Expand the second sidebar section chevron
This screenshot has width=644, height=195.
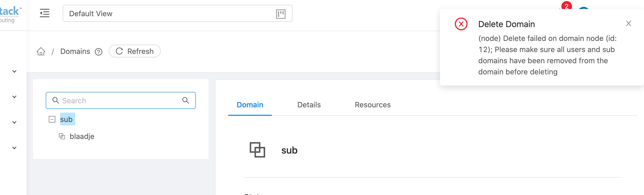pos(14,96)
